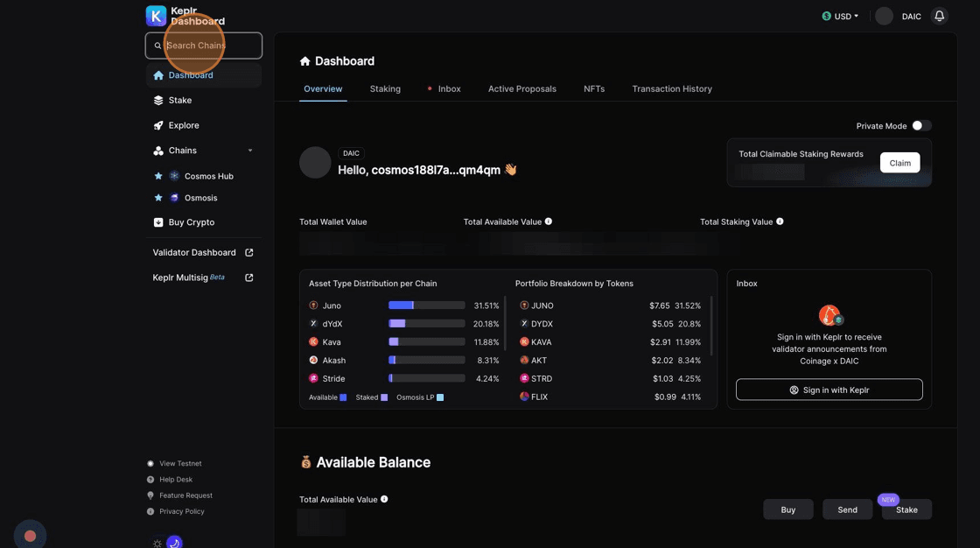Click the Stake layers icon in sidebar
980x548 pixels.
[158, 101]
